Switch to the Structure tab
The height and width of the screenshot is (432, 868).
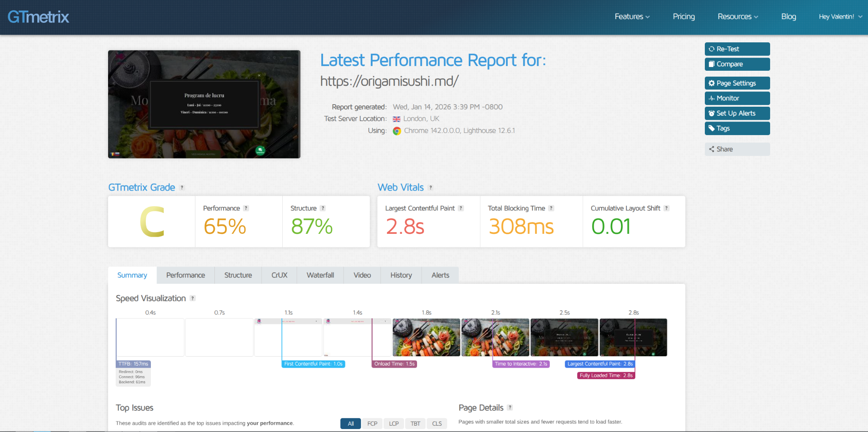[x=238, y=275]
